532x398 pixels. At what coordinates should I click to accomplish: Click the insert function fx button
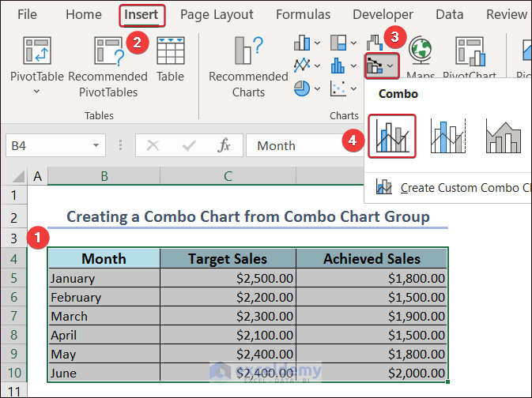tap(224, 145)
